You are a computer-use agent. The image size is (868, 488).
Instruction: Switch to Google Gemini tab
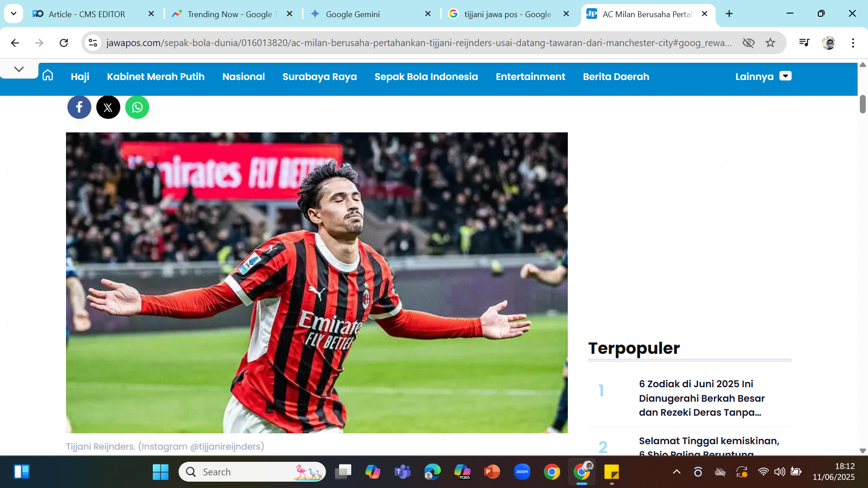371,14
